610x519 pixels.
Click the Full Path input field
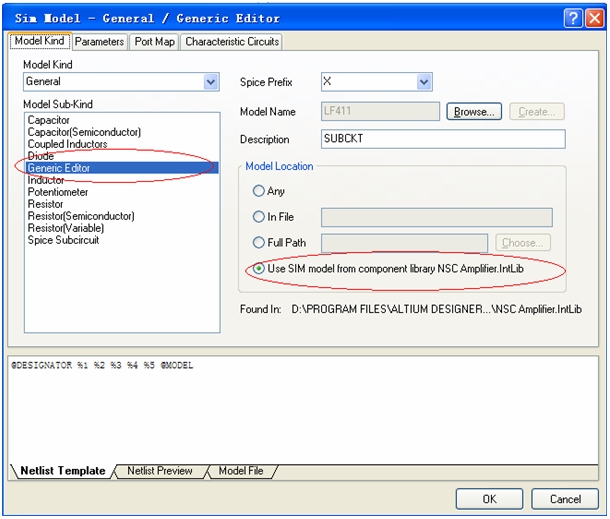tap(404, 243)
